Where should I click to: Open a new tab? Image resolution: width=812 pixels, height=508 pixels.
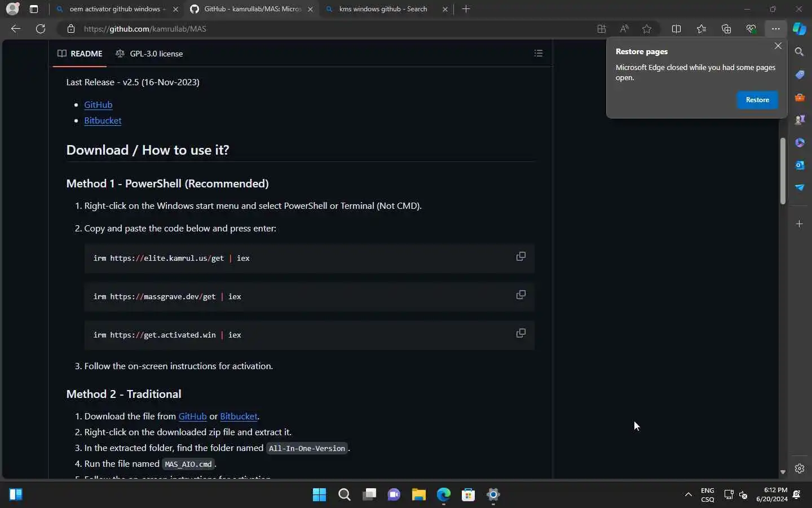point(466,9)
